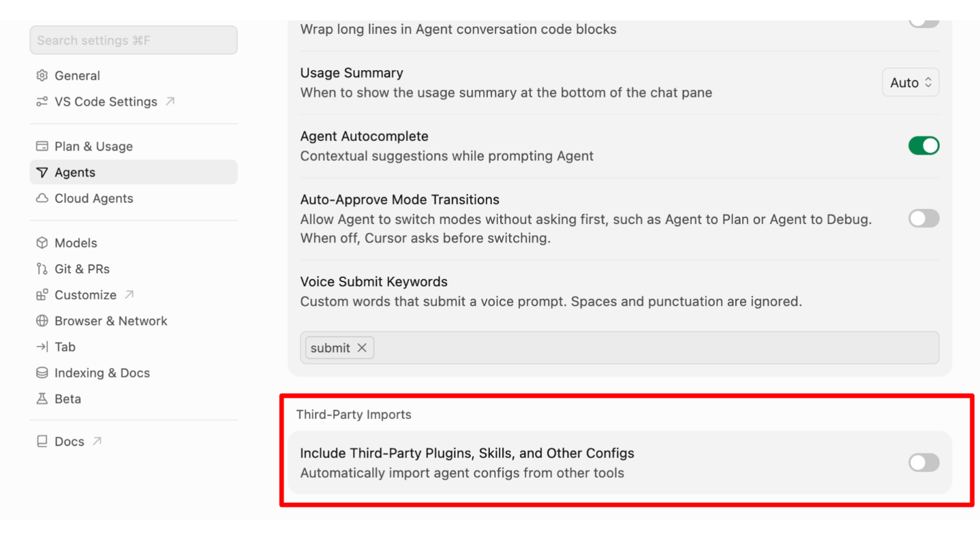This screenshot has width=980, height=545.
Task: Click the Models cube icon
Action: tap(42, 243)
